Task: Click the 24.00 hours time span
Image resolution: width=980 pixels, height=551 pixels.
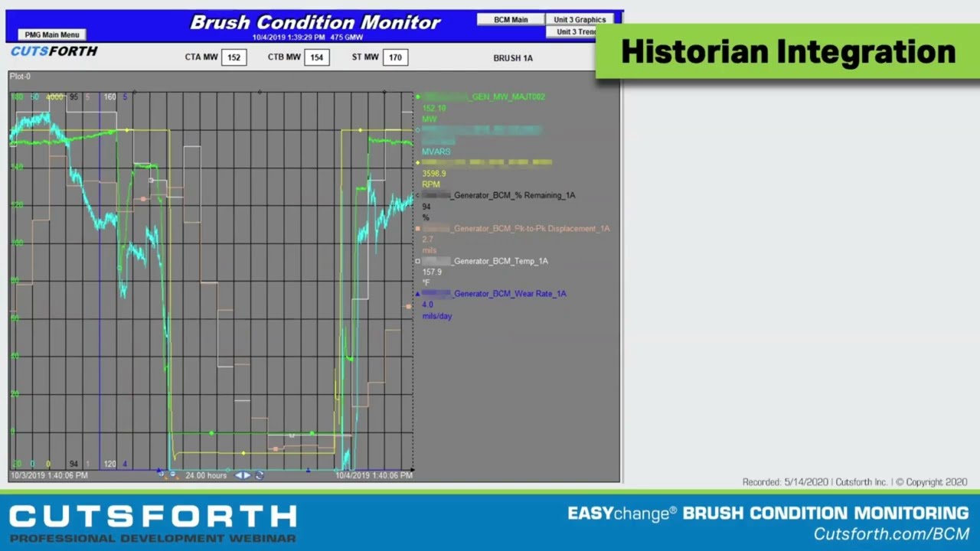Action: [206, 475]
